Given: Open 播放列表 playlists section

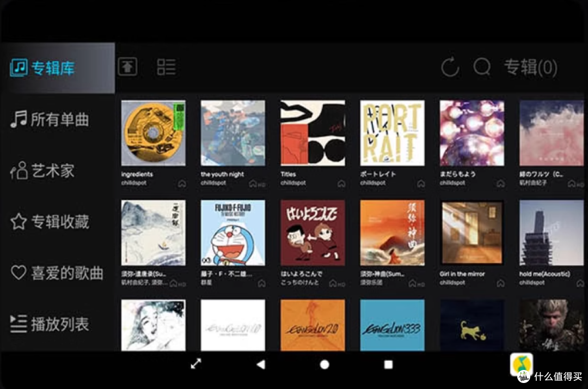Looking at the screenshot, I should pyautogui.click(x=50, y=324).
